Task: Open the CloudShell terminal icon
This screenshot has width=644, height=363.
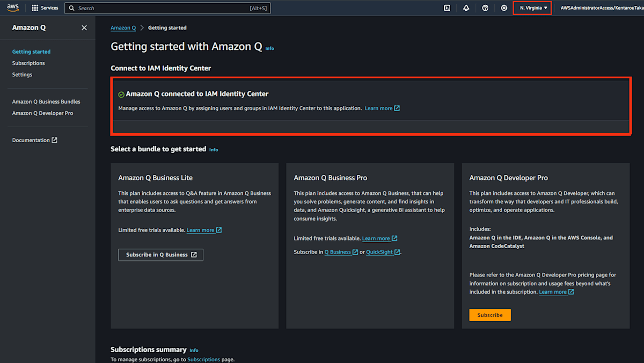Action: click(447, 8)
